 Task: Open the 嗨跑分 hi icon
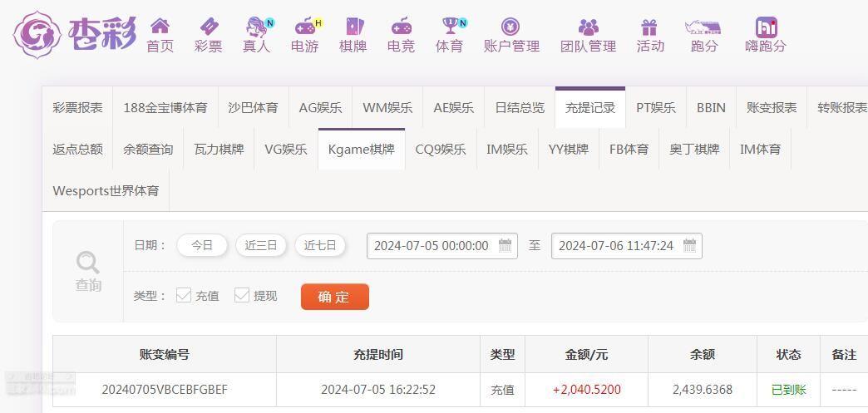click(766, 27)
